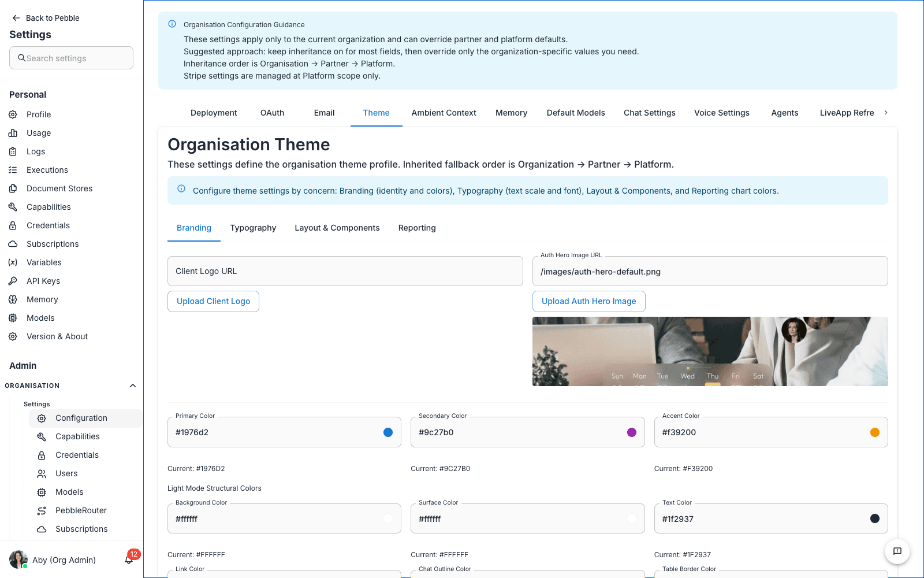This screenshot has height=578, width=924.
Task: Click the Client Logo URL field
Action: pyautogui.click(x=345, y=271)
